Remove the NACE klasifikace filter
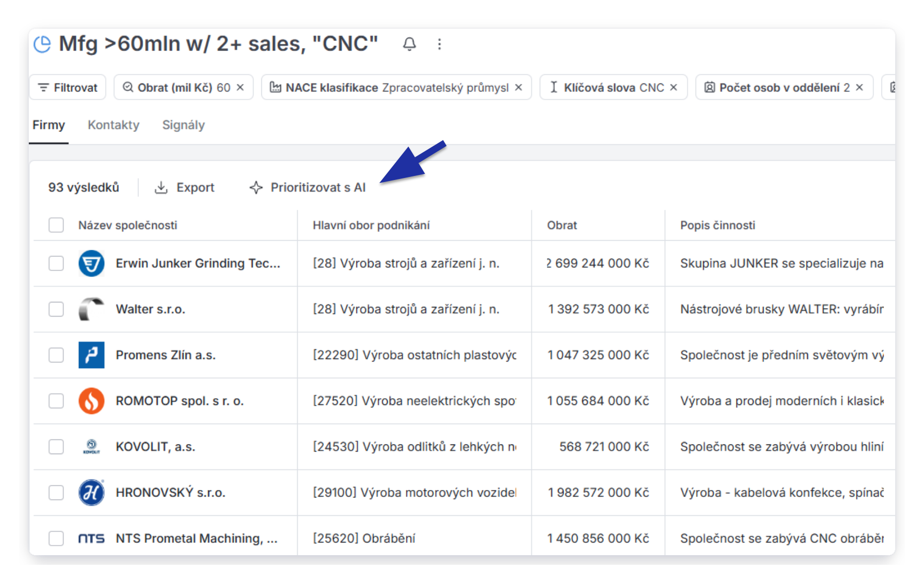 pos(519,87)
